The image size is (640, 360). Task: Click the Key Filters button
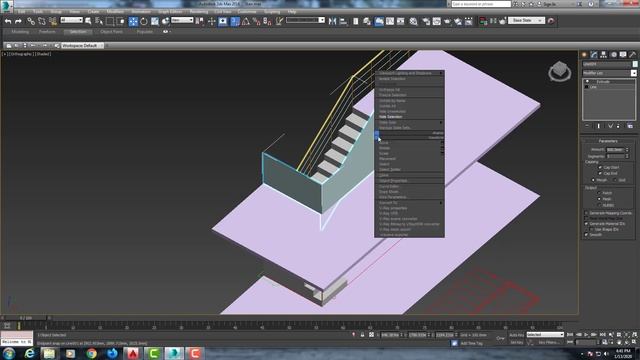[x=548, y=342]
